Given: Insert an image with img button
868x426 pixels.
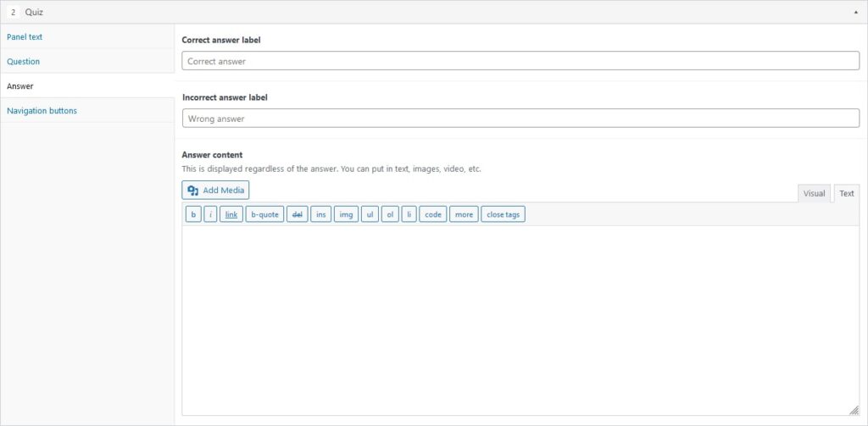Looking at the screenshot, I should (x=346, y=214).
